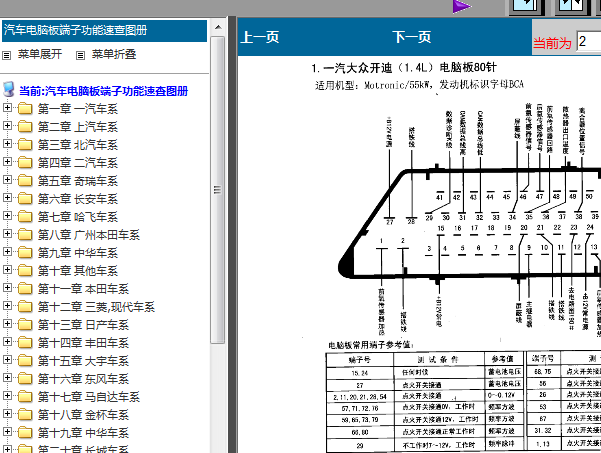Click the 汽车电脑板端子功能速查图册 sidebar title
601x453 pixels.
pyautogui.click(x=75, y=30)
